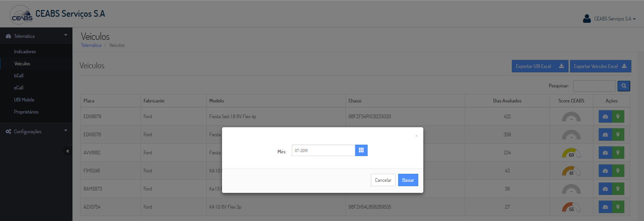Open dashboard for vehicle EOX6679
Image resolution: width=644 pixels, height=221 pixels.
(x=605, y=117)
